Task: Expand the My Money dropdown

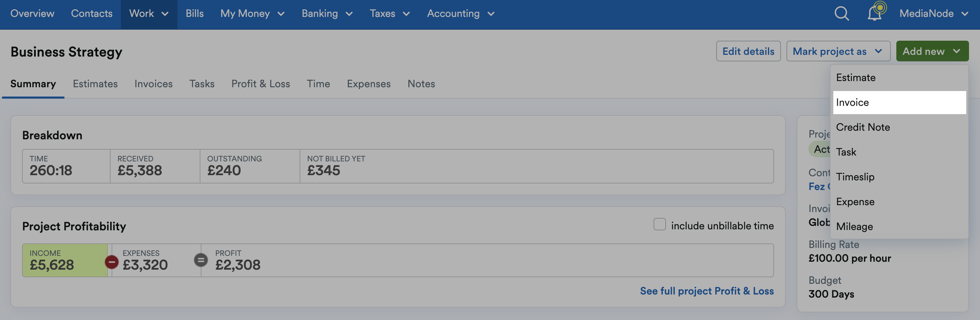Action: tap(253, 14)
